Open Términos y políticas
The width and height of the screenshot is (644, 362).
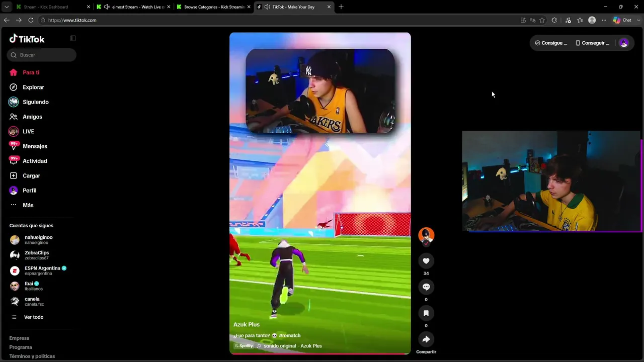tap(32, 356)
